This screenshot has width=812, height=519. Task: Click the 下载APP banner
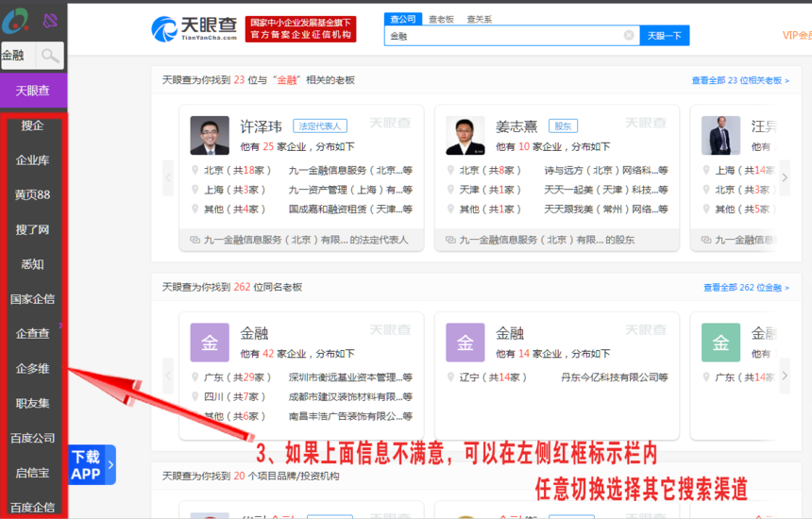click(x=92, y=464)
